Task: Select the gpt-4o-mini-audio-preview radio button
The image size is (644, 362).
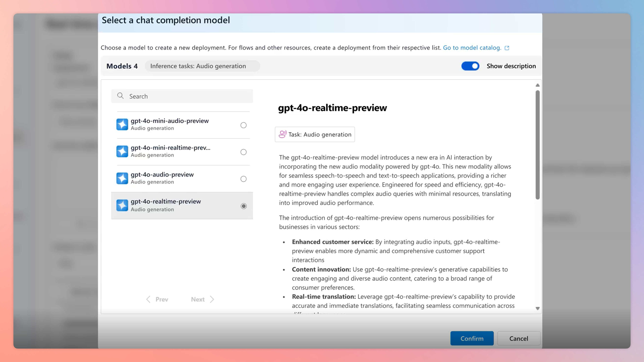Action: (x=244, y=125)
